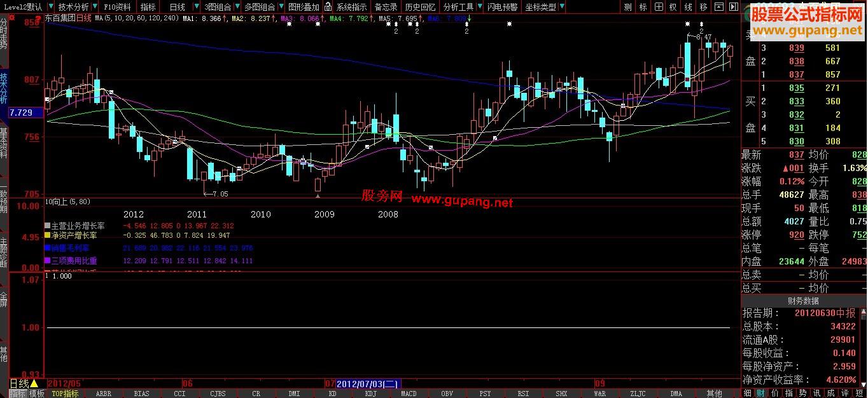The height and width of the screenshot is (398, 868).
Task: Click the 线 drawing line icon
Action: pos(689,7)
